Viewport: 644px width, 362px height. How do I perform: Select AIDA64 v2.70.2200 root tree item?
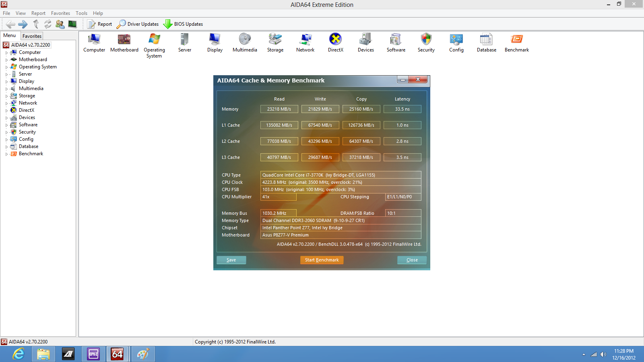pos(31,45)
